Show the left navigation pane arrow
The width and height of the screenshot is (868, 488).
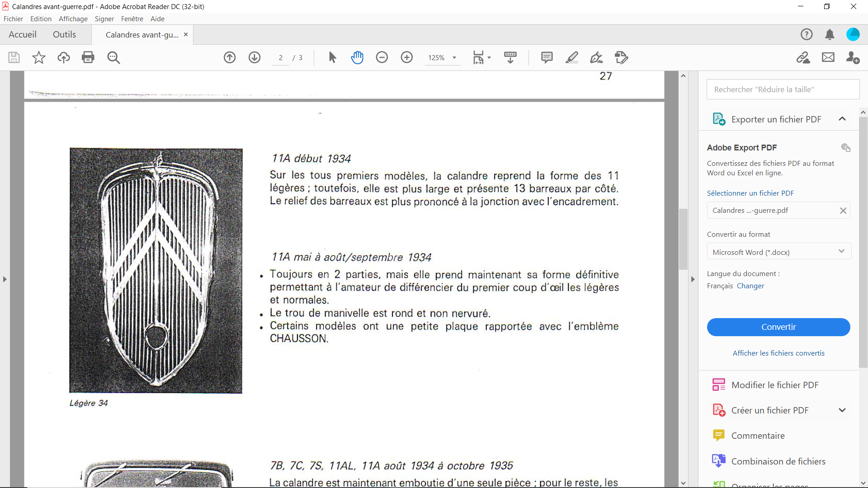pyautogui.click(x=5, y=279)
